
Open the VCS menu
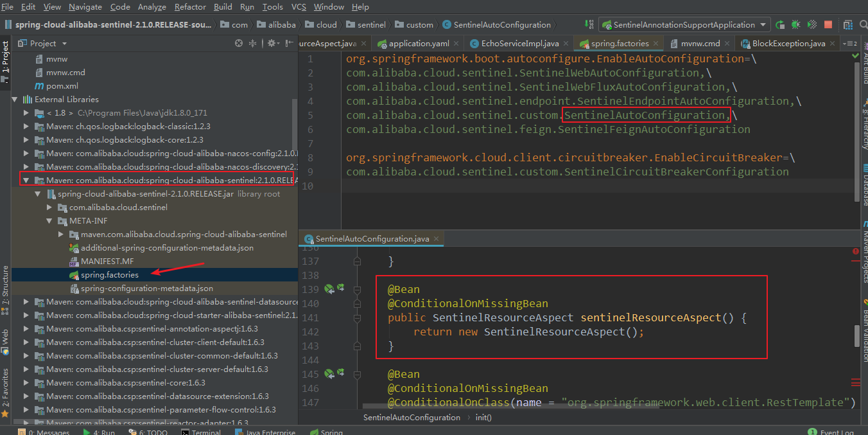click(x=299, y=6)
